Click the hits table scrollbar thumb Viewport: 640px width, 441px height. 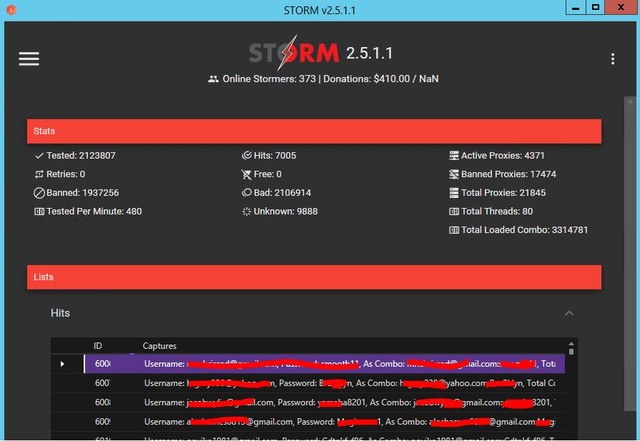point(571,352)
